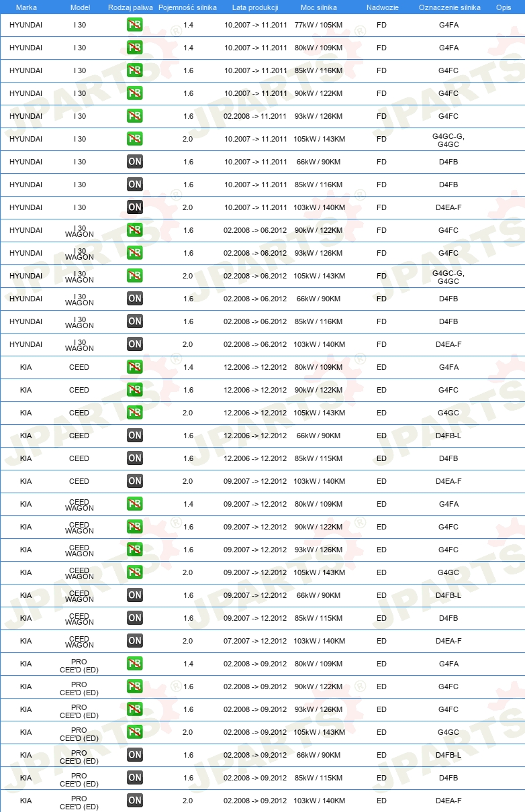The height and width of the screenshot is (812, 525).
Task: Select G4GC-G, G4GC engine code in I 30 Wagon row
Action: [x=448, y=276]
